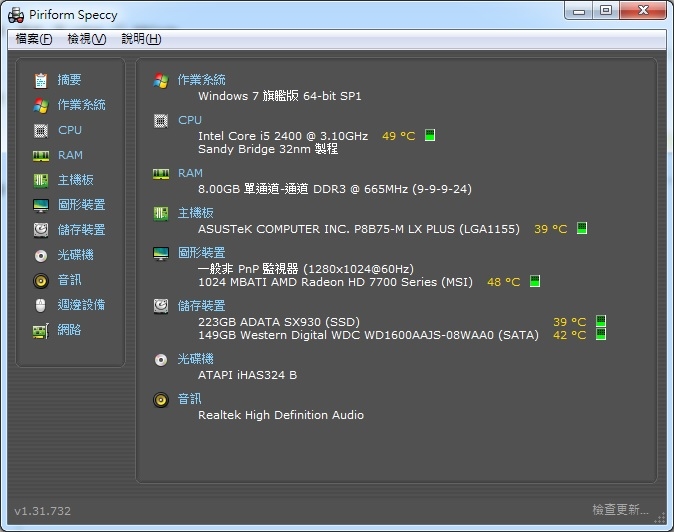Open the 主機板 heading link in summary
Image resolution: width=674 pixels, height=532 pixels.
coord(196,213)
